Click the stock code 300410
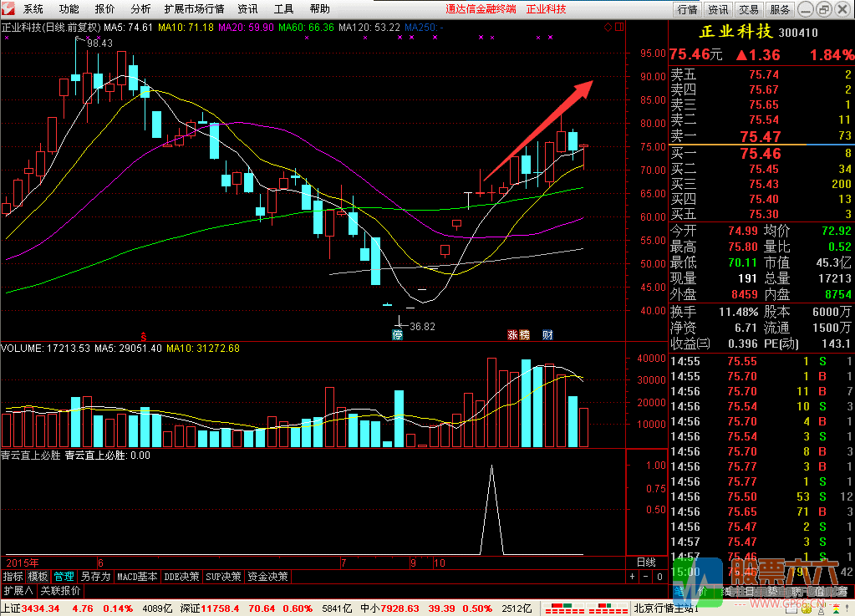The width and height of the screenshot is (855, 616). click(x=798, y=33)
